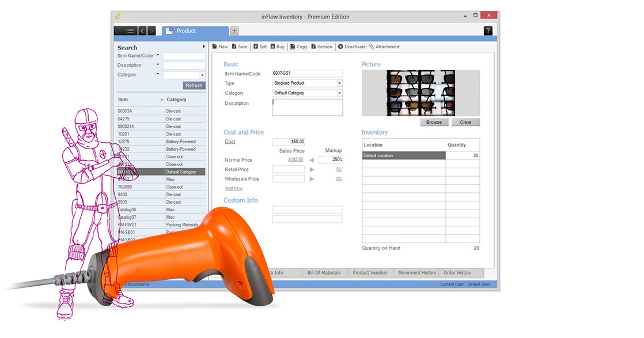Select the Default Location inventory row
Image resolution: width=644 pixels, height=338 pixels.
(x=404, y=155)
